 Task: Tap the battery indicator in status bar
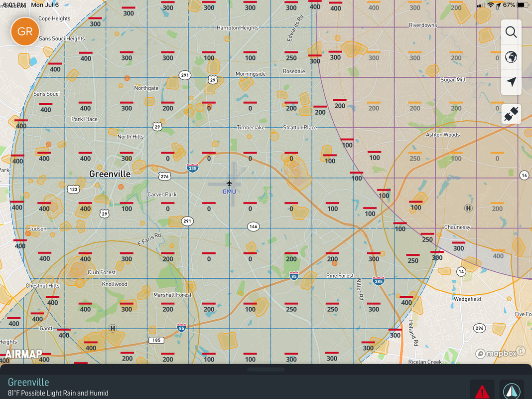(x=523, y=5)
